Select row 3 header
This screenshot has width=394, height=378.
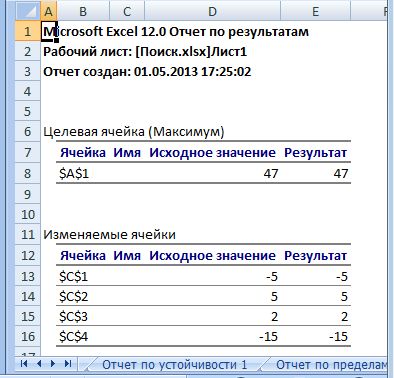28,72
